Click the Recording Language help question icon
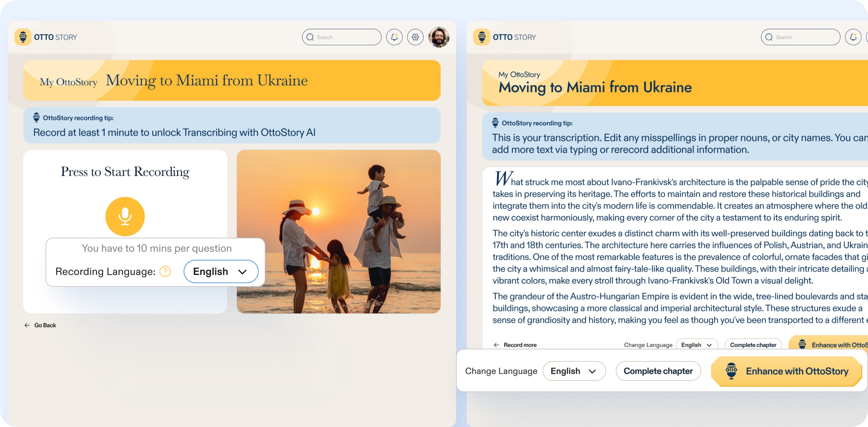868x427 pixels. click(x=165, y=272)
